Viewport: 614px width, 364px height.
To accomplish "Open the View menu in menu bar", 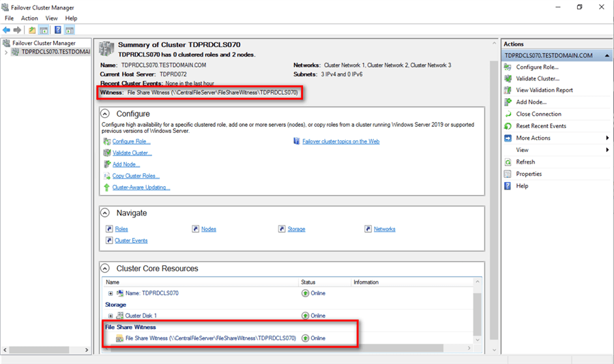I will pos(51,18).
